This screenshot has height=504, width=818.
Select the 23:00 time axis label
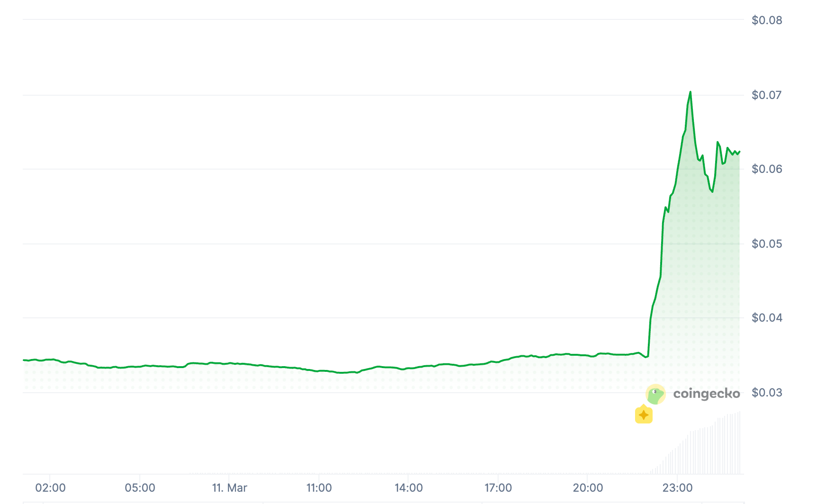click(677, 488)
